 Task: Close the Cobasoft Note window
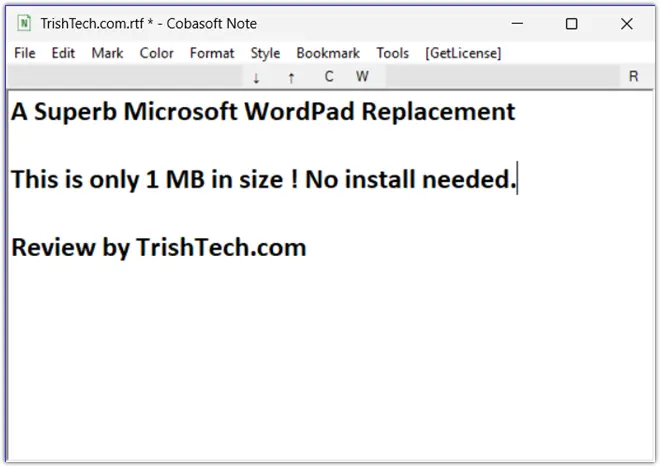point(627,24)
